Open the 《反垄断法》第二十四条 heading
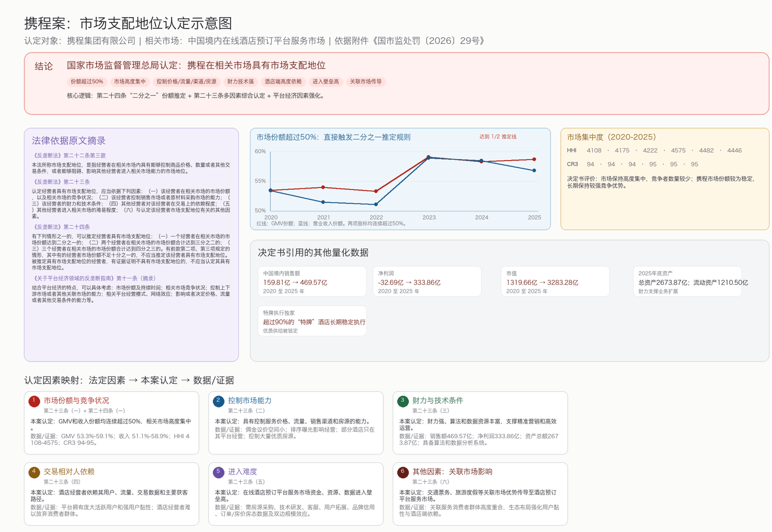The height and width of the screenshot is (532, 772). pos(61,227)
